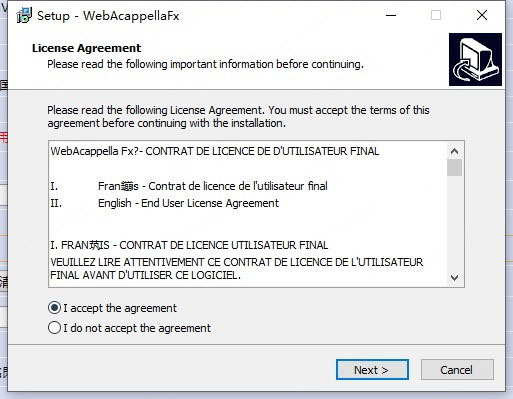Minimize the Setup - WebAcappellaFx window
Screen dimensions: 513x399
[x=391, y=15]
